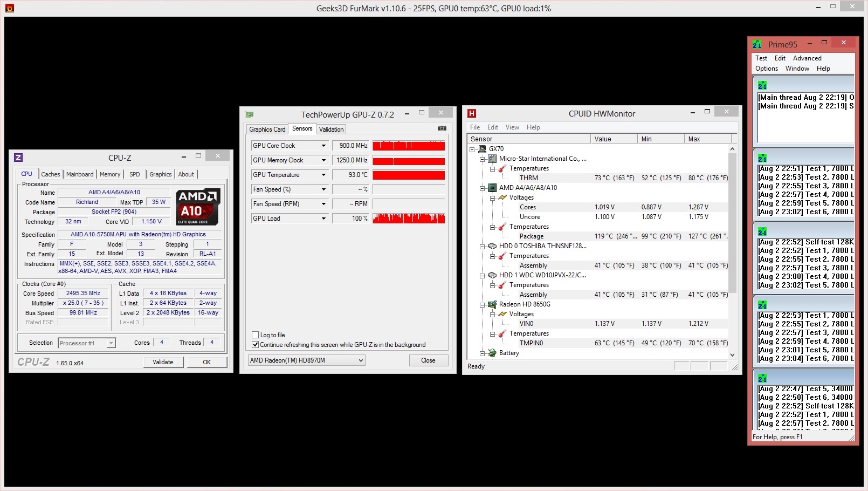The image size is (868, 491).
Task: Open the Validation tab in GPU-Z
Action: 331,129
